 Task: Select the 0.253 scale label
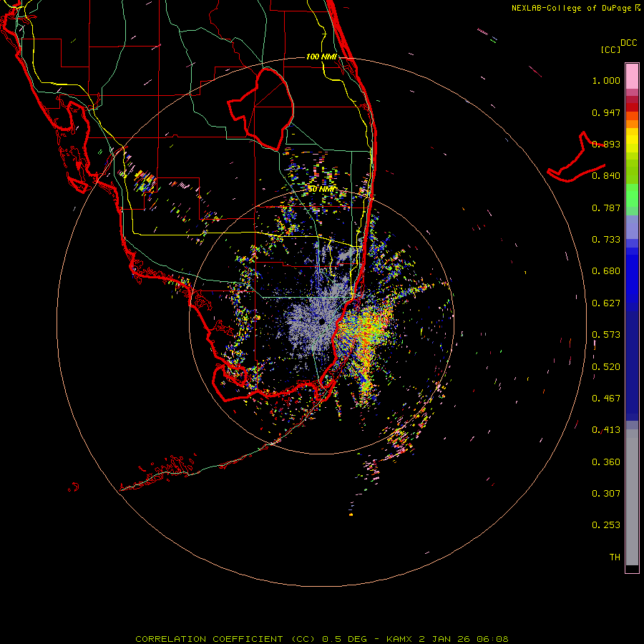606,525
